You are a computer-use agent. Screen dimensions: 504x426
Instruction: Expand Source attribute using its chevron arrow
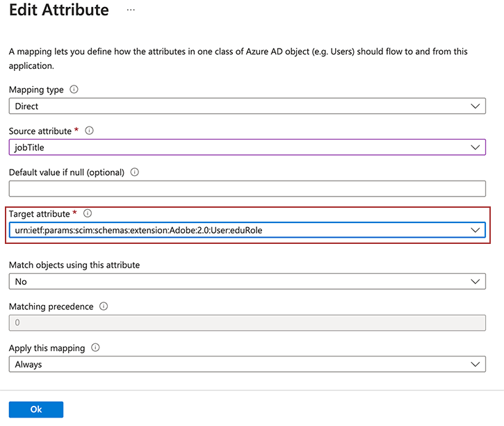tap(475, 147)
